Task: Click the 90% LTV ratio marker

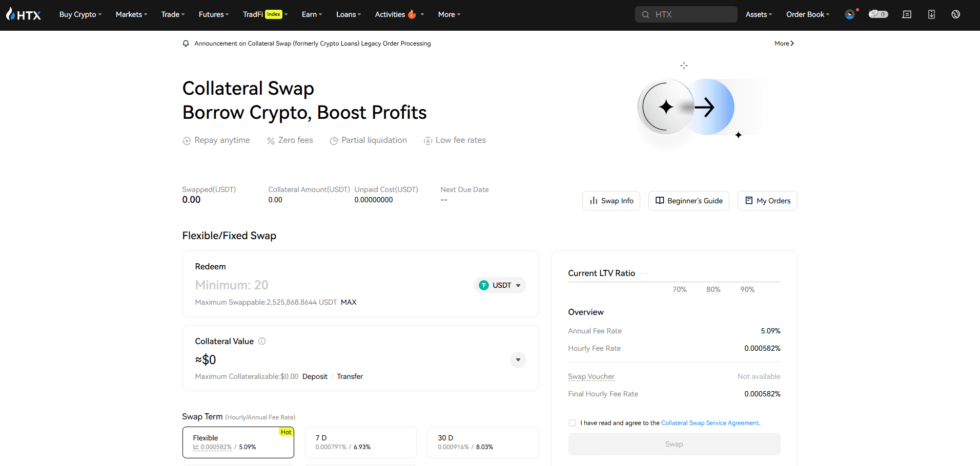Action: pos(747,289)
